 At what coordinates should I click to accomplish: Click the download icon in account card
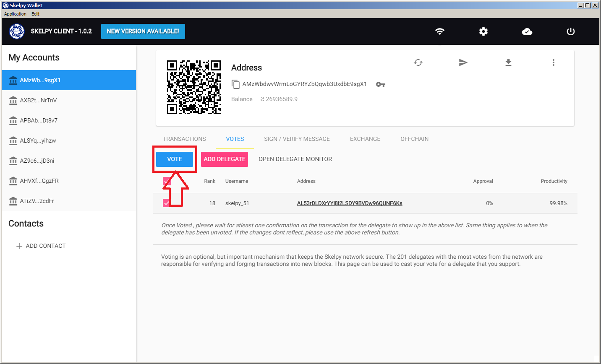pos(508,62)
